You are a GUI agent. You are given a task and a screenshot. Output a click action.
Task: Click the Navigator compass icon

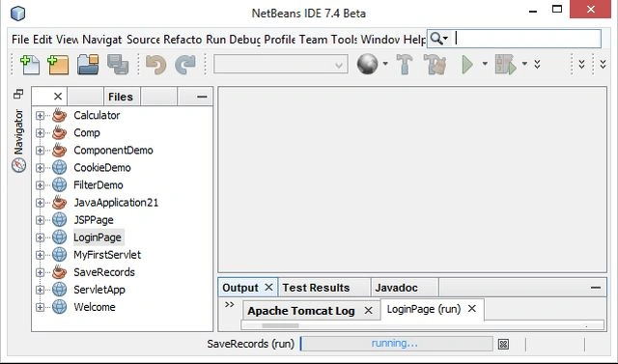(18, 165)
